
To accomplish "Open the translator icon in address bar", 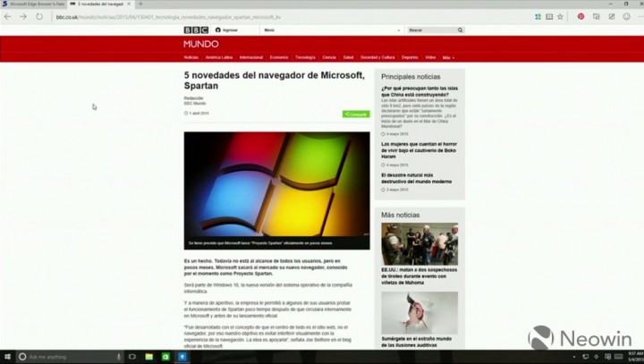I will pos(538,17).
